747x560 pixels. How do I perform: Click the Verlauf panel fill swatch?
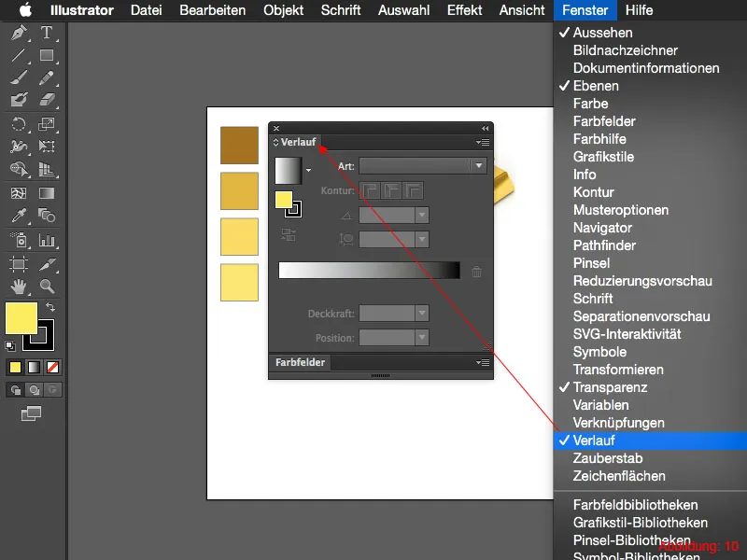pyautogui.click(x=284, y=200)
